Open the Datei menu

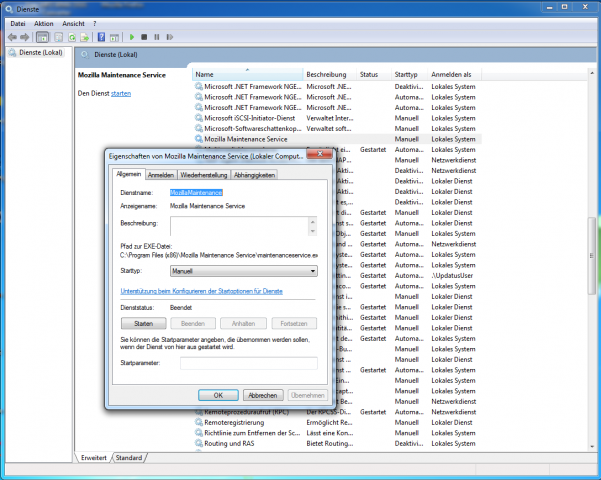(18, 24)
